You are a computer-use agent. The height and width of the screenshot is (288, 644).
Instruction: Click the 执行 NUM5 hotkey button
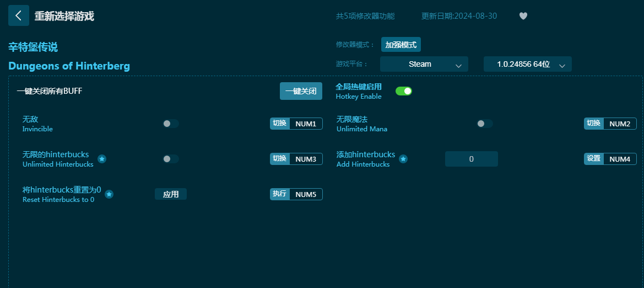coord(296,194)
